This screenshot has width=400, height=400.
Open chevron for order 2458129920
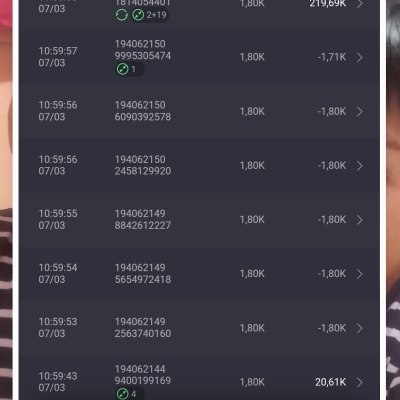360,166
